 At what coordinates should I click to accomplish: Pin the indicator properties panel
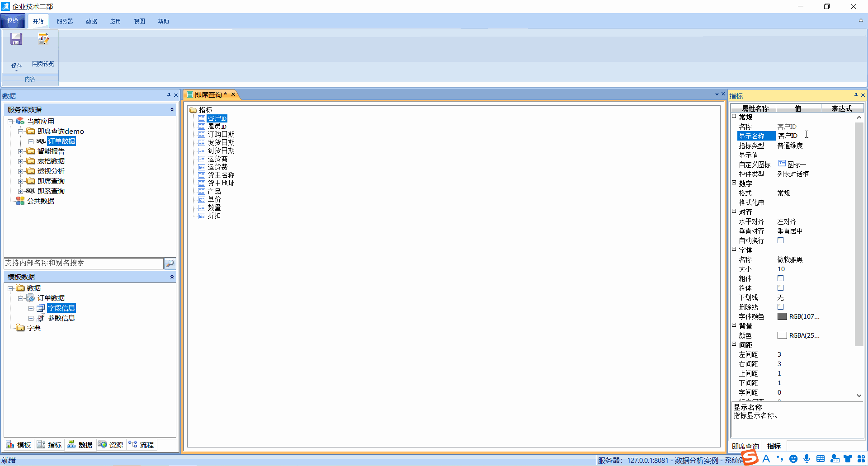856,95
